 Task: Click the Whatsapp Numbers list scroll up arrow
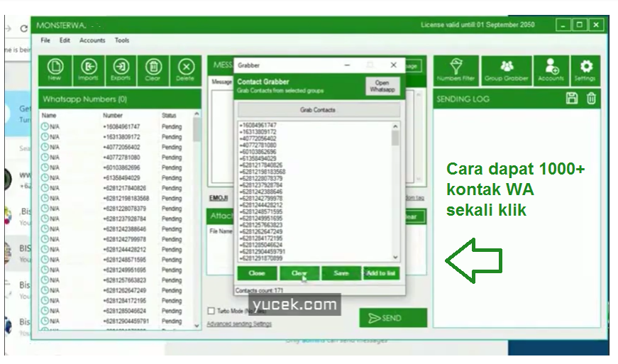pyautogui.click(x=197, y=114)
